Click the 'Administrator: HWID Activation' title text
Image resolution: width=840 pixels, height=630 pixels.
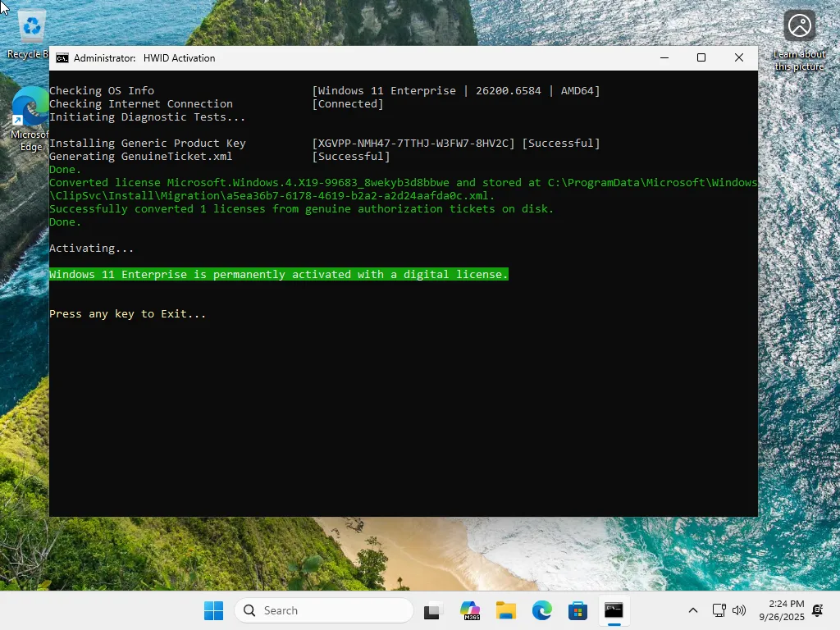(x=144, y=58)
